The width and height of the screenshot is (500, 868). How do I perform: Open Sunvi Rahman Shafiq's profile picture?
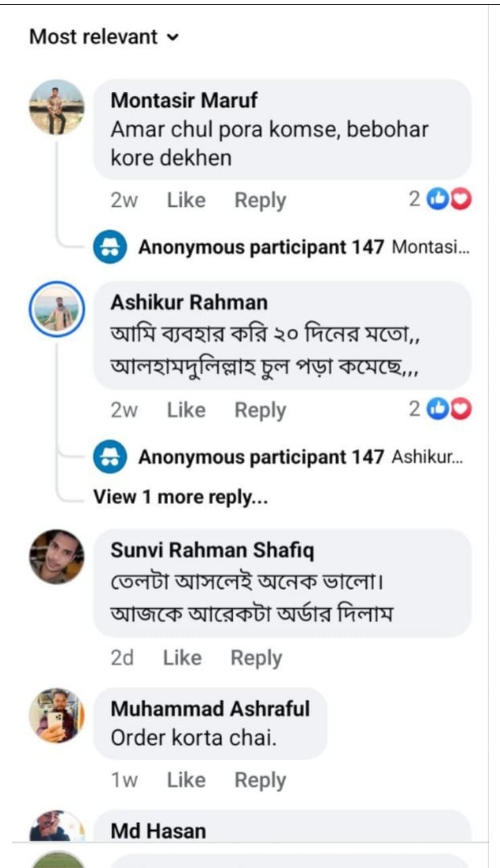pos(56,557)
